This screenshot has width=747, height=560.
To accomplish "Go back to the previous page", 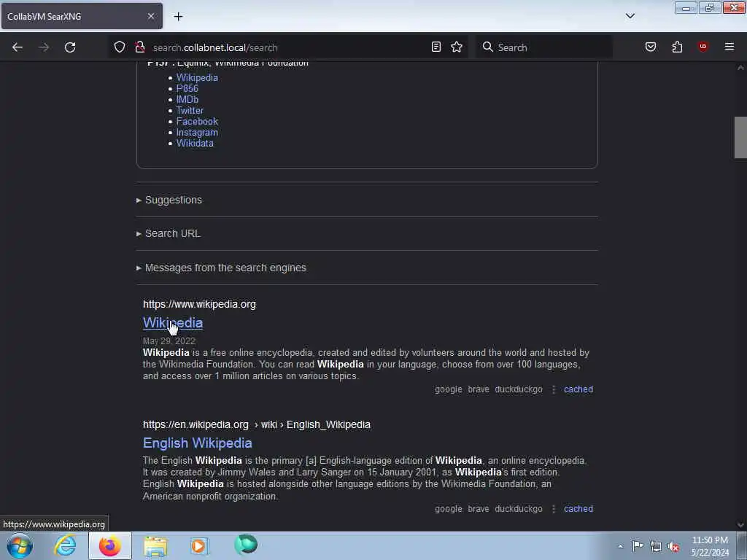I will click(x=18, y=47).
